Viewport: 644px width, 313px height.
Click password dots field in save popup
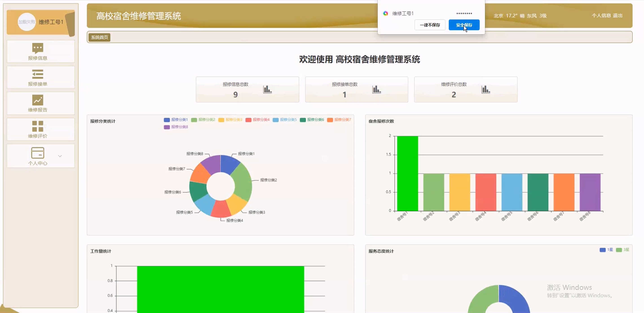click(464, 13)
